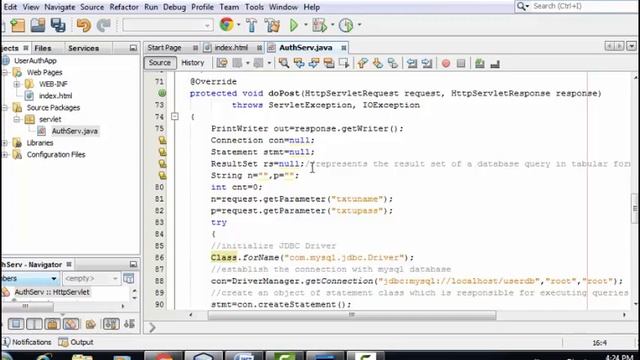Click the Next Bookmark icon
Viewport: 640px width, 360px height.
tap(378, 63)
